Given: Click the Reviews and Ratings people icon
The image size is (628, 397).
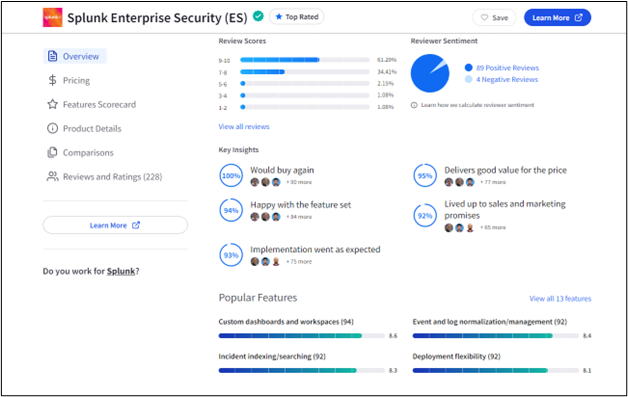Looking at the screenshot, I should [x=52, y=177].
